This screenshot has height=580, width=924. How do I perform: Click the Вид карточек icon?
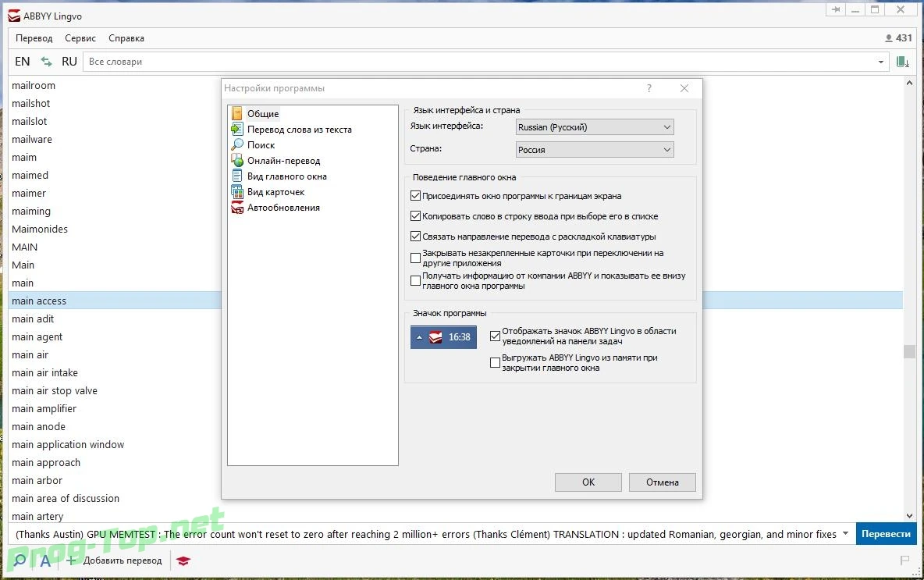237,191
